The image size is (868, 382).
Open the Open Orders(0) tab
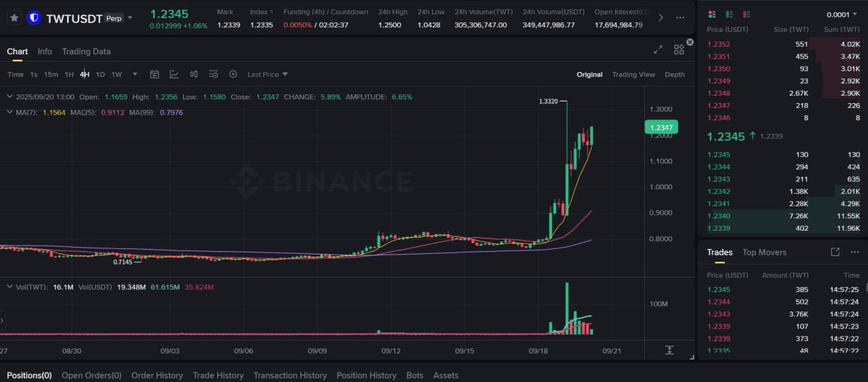click(92, 375)
